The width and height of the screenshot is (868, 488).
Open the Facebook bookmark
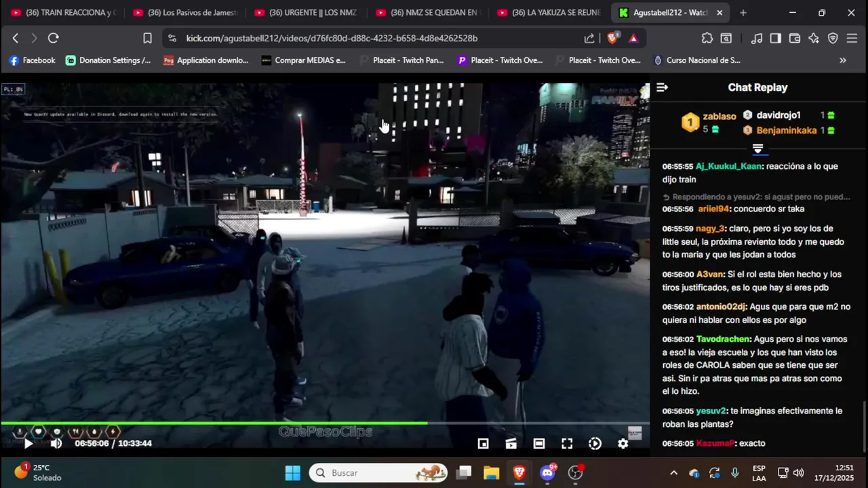[32, 60]
